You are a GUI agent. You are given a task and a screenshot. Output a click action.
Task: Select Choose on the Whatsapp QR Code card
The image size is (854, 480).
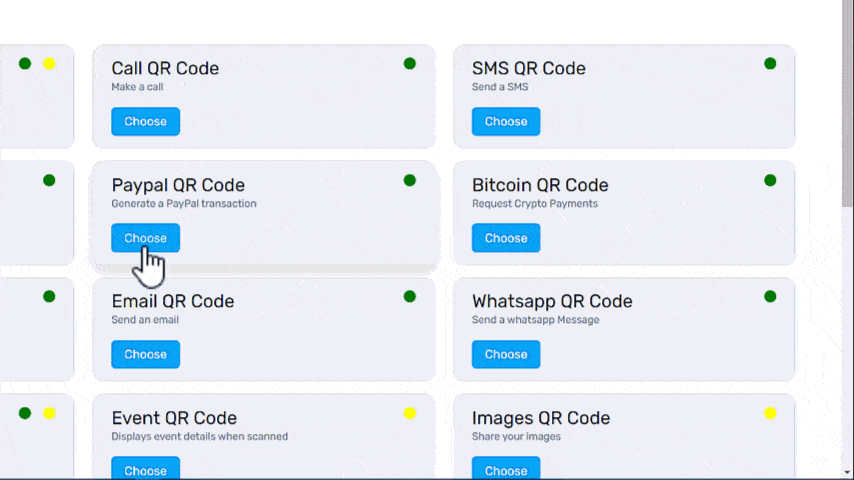(505, 354)
